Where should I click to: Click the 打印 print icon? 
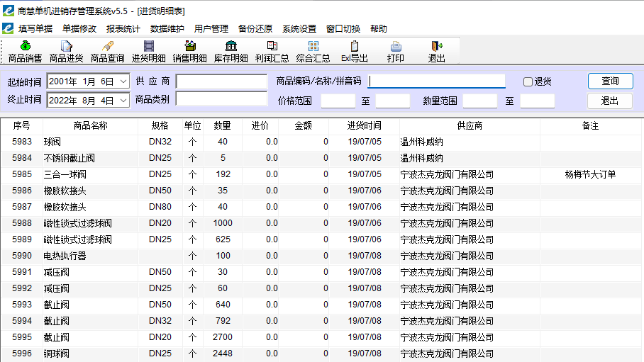coord(396,52)
